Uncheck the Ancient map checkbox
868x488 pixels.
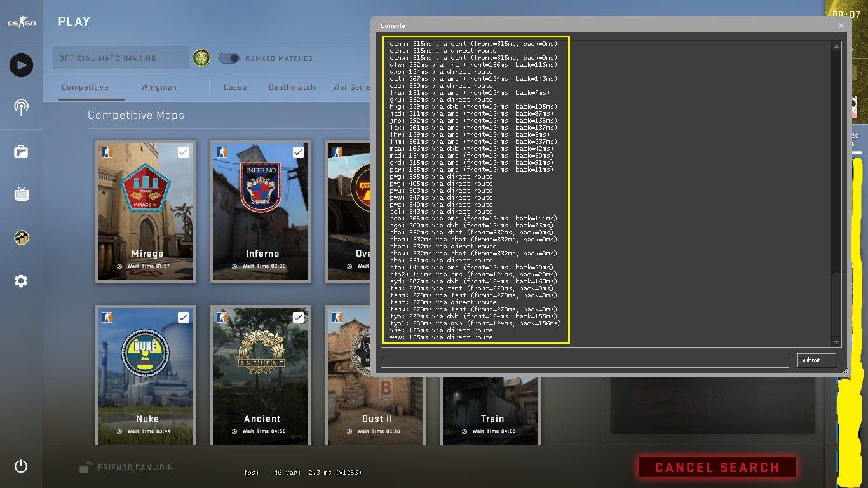click(x=298, y=317)
